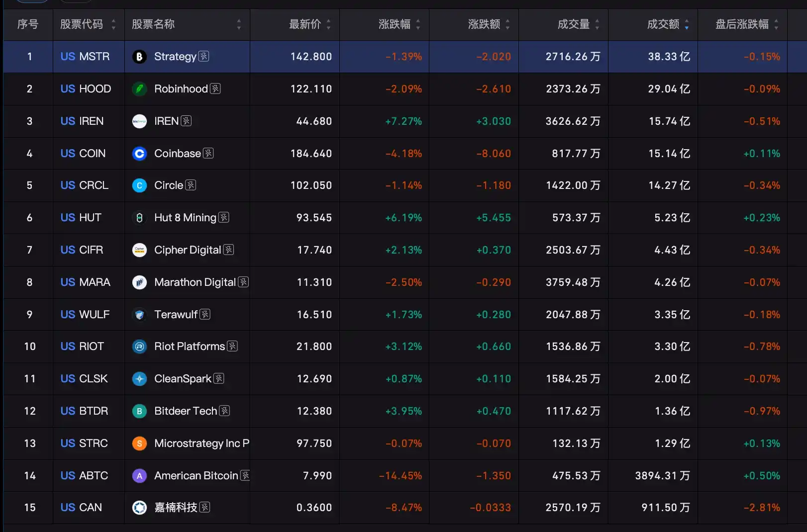This screenshot has width=807, height=532.
Task: Click the badge icon next to Riot Platforms
Action: [232, 346]
